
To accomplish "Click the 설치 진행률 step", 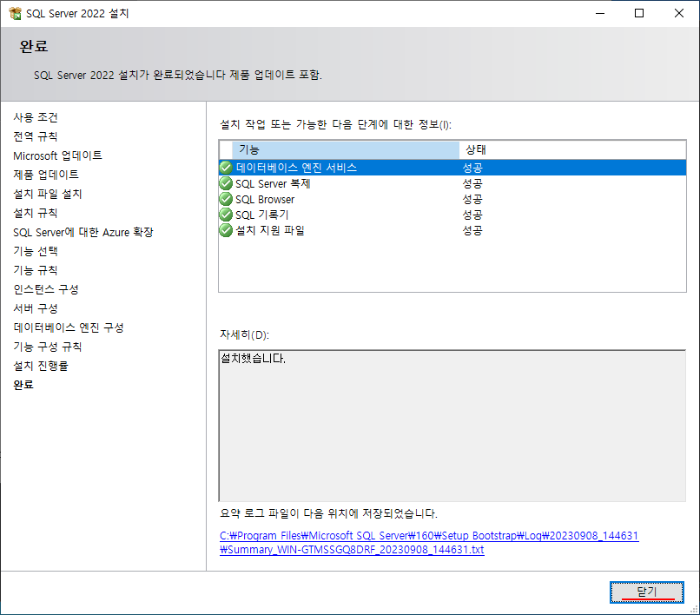I will tap(41, 366).
